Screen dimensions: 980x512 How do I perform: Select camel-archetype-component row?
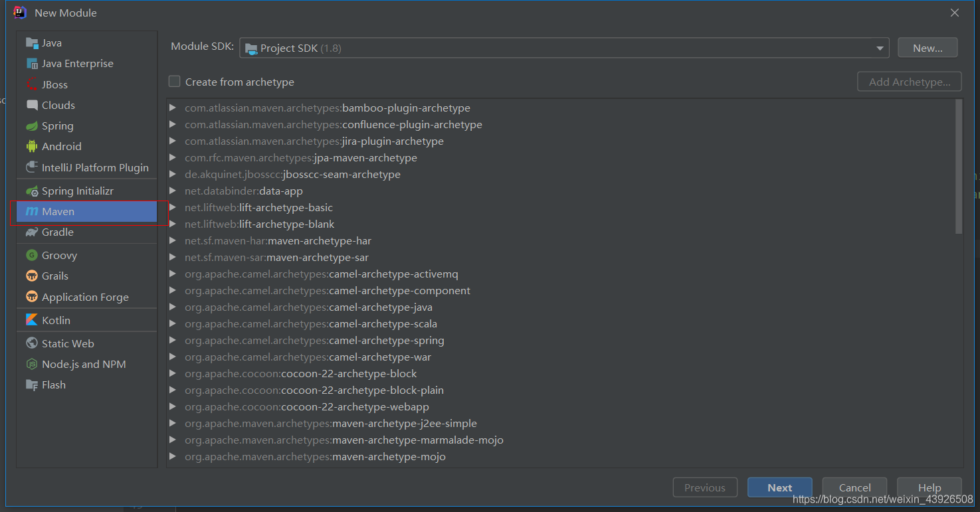click(x=561, y=290)
